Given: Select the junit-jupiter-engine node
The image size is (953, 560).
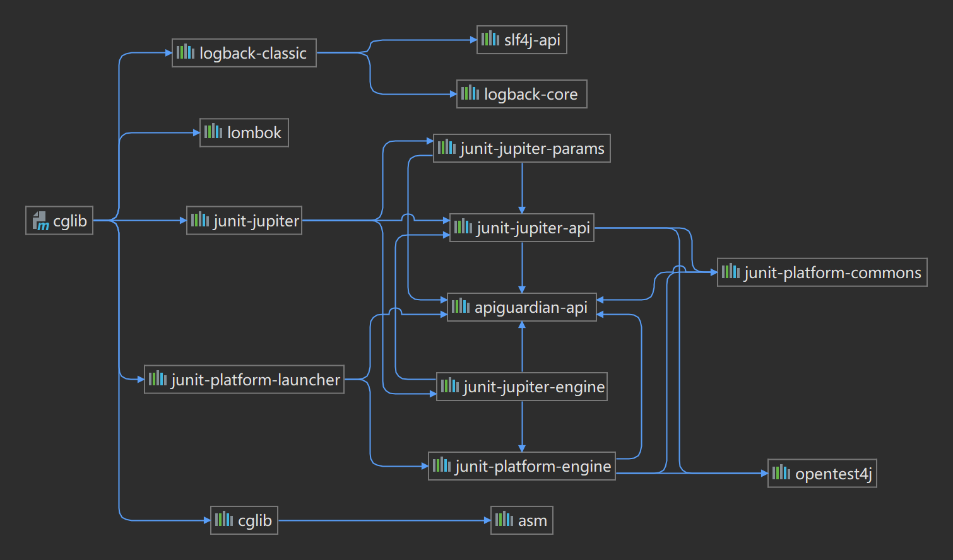Looking at the screenshot, I should coord(522,387).
